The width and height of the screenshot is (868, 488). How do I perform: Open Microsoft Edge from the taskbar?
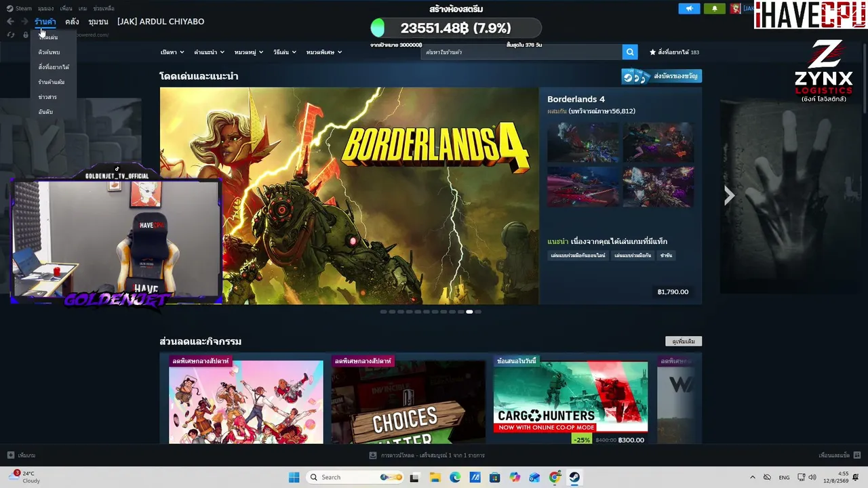tap(455, 477)
